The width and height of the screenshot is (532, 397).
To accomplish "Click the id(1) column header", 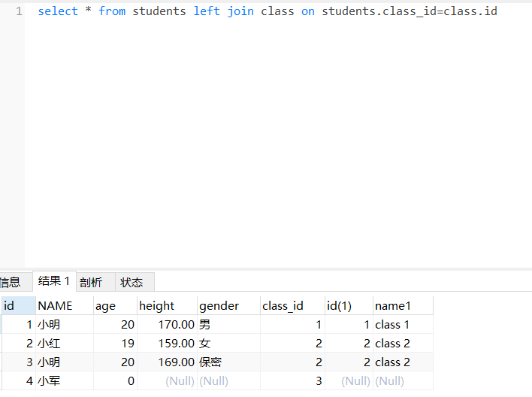I will tap(339, 305).
